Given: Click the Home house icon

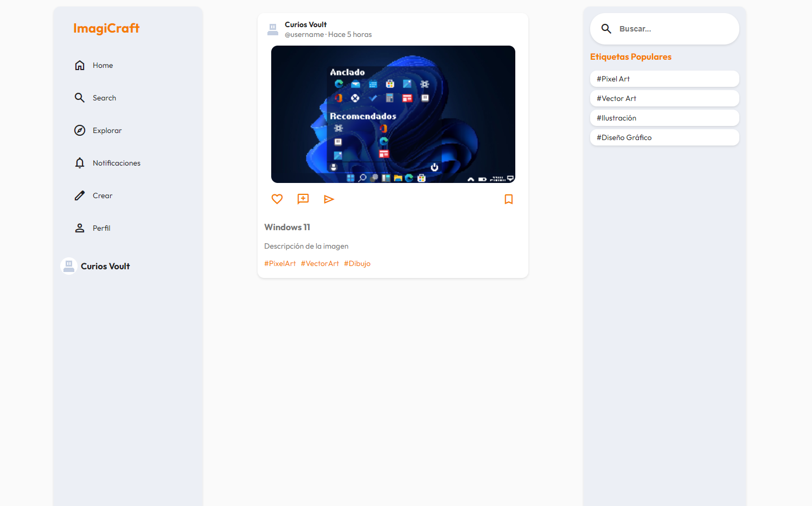Looking at the screenshot, I should pos(80,65).
